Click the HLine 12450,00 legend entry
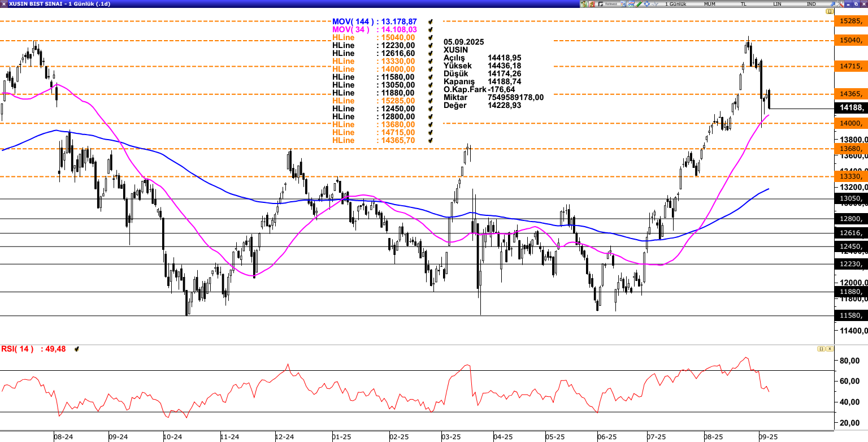Image resolution: width=868 pixels, height=442 pixels. pos(374,109)
